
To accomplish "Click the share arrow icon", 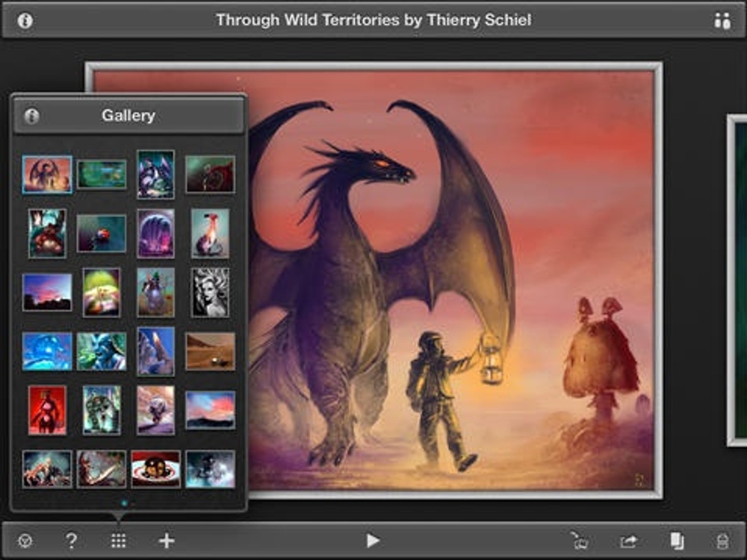I will [x=628, y=541].
